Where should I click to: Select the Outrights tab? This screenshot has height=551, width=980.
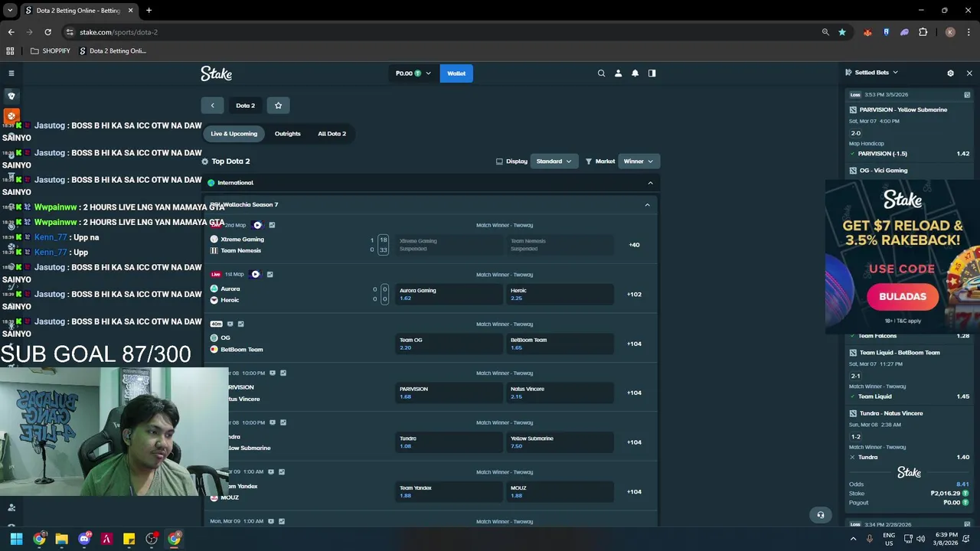pyautogui.click(x=288, y=134)
